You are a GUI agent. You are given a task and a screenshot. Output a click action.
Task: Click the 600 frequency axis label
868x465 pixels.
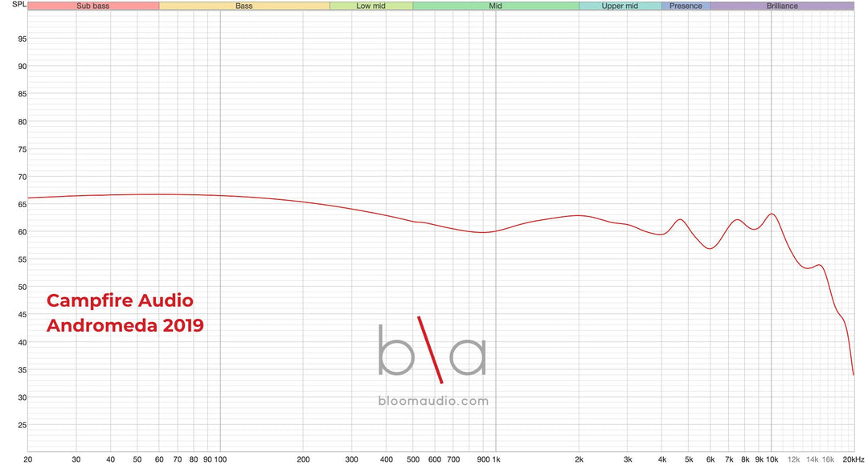point(435,459)
